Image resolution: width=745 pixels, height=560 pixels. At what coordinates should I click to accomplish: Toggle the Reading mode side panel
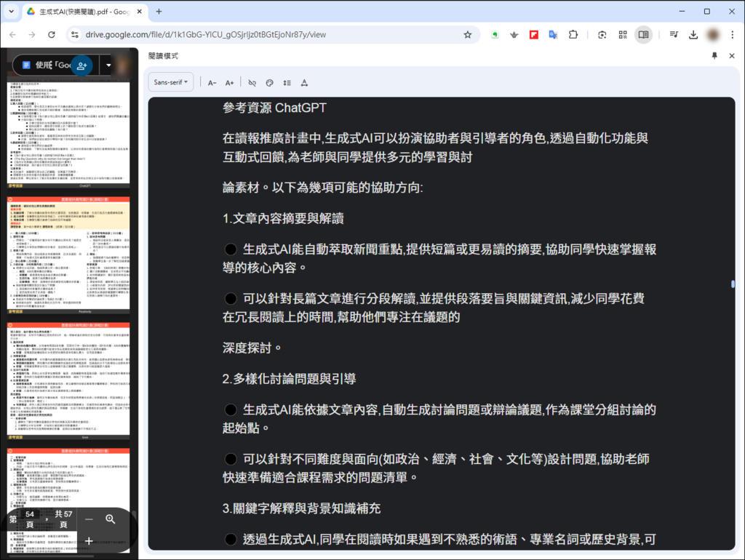(643, 35)
